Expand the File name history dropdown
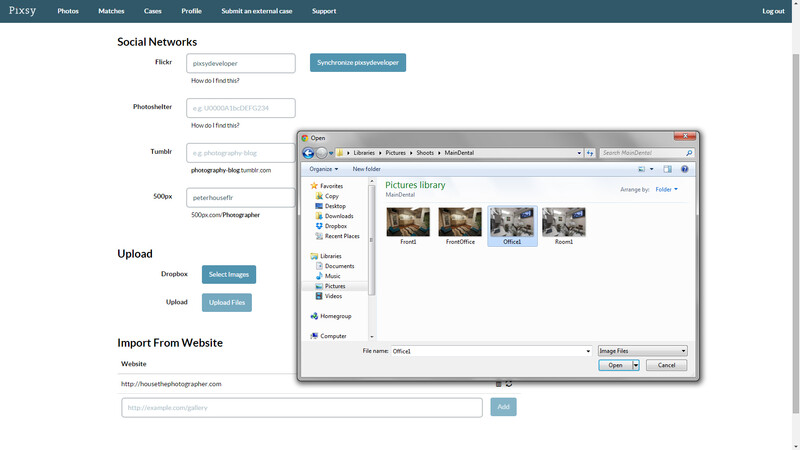The image size is (800, 450). (x=588, y=351)
